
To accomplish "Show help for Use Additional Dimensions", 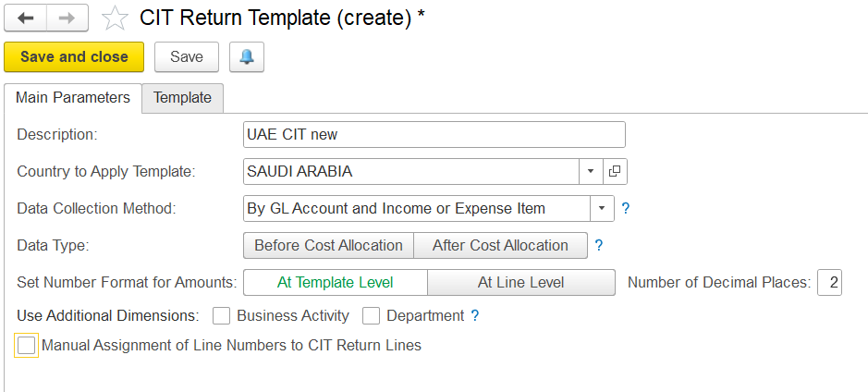I will (474, 316).
